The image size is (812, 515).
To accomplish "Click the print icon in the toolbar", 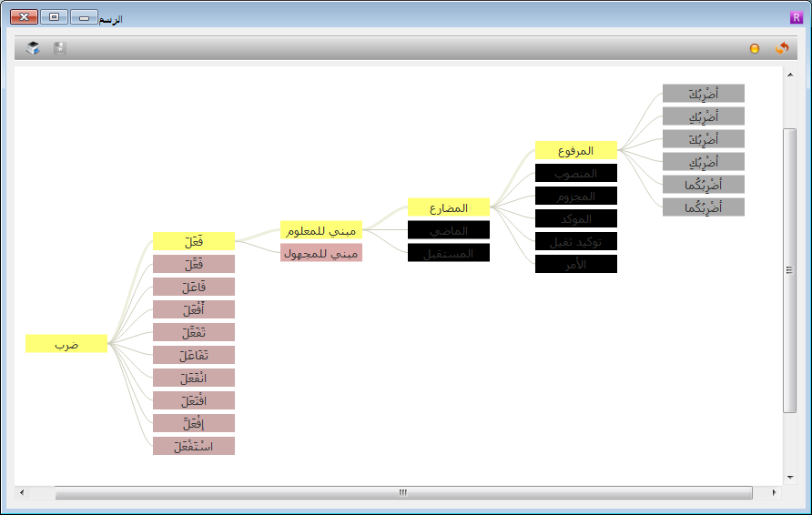I will pyautogui.click(x=34, y=48).
